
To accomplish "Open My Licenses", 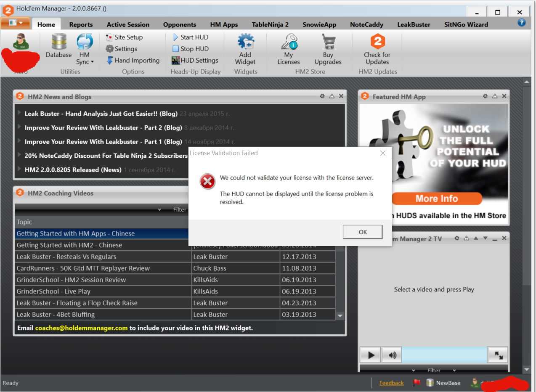I will (x=289, y=50).
